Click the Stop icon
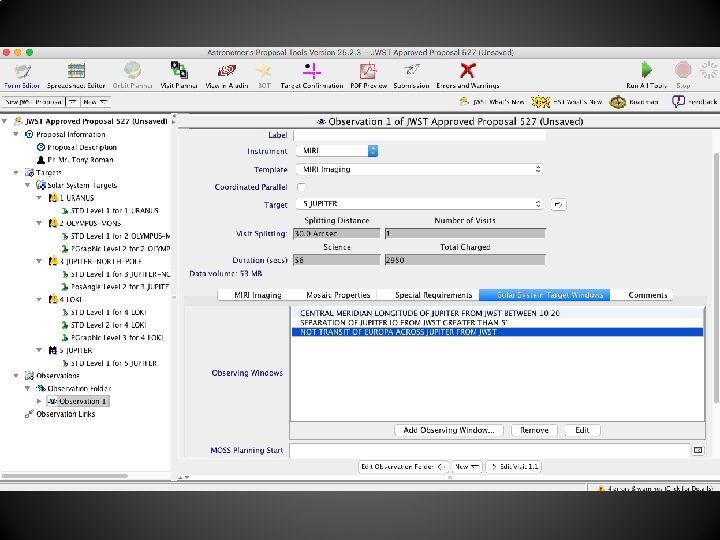The width and height of the screenshot is (720, 540). [x=683, y=70]
